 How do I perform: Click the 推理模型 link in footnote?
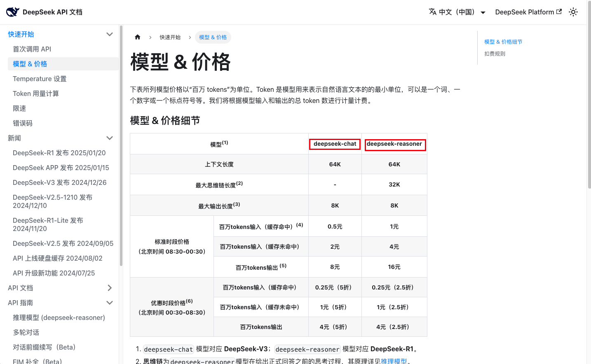[394, 361]
